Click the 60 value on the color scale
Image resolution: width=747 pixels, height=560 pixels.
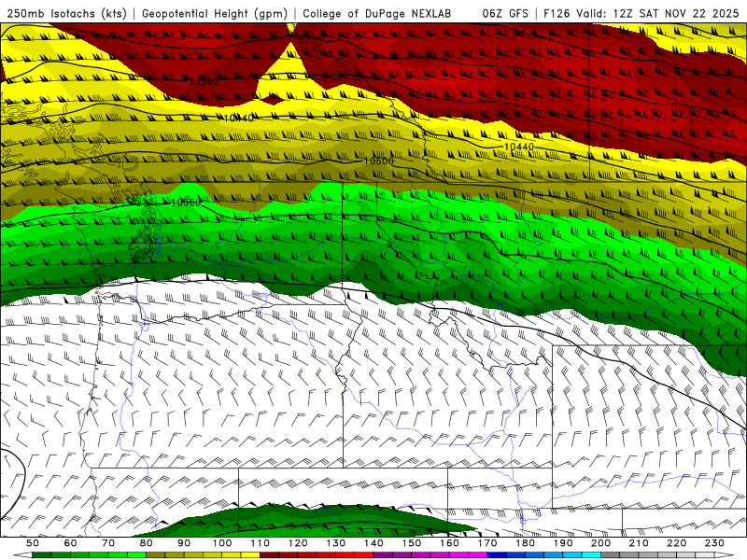(x=71, y=543)
